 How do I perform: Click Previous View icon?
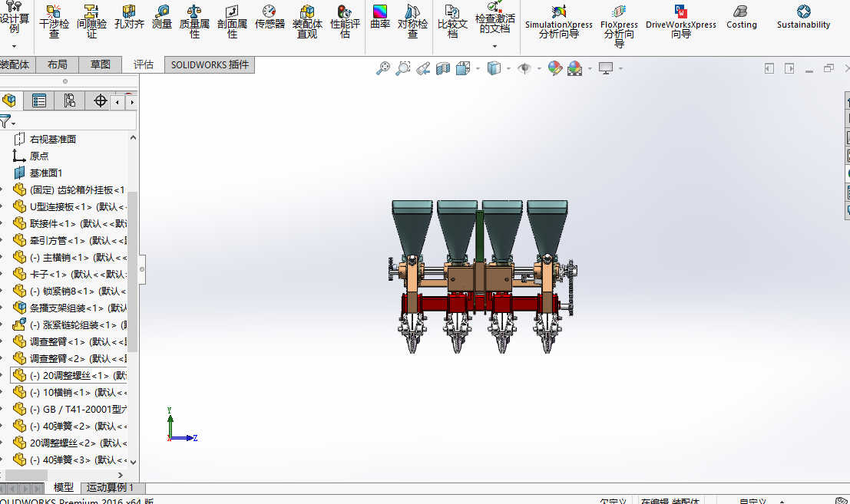[x=423, y=68]
